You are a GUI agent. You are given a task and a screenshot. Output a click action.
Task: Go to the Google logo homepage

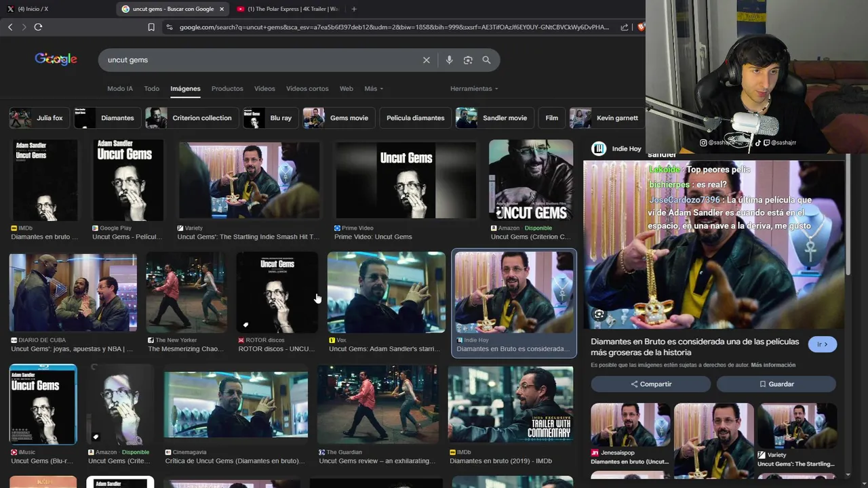(x=56, y=60)
